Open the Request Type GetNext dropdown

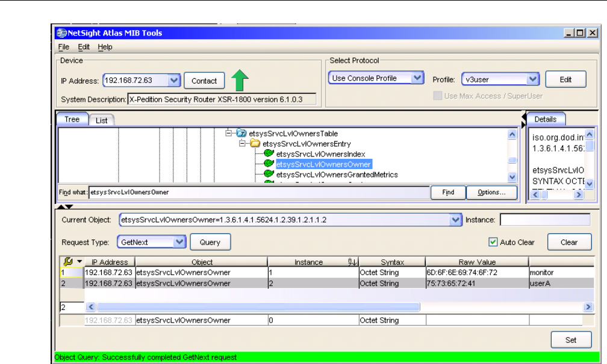179,242
